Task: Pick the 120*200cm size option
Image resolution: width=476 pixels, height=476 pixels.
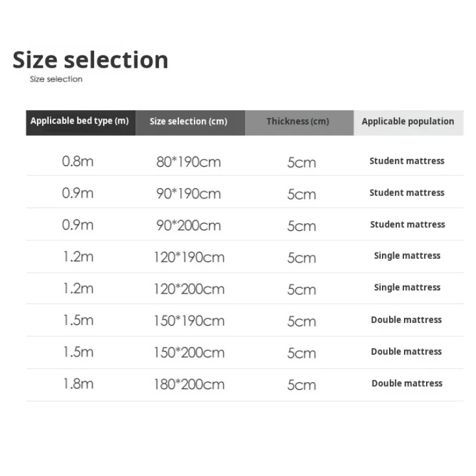Action: point(189,289)
